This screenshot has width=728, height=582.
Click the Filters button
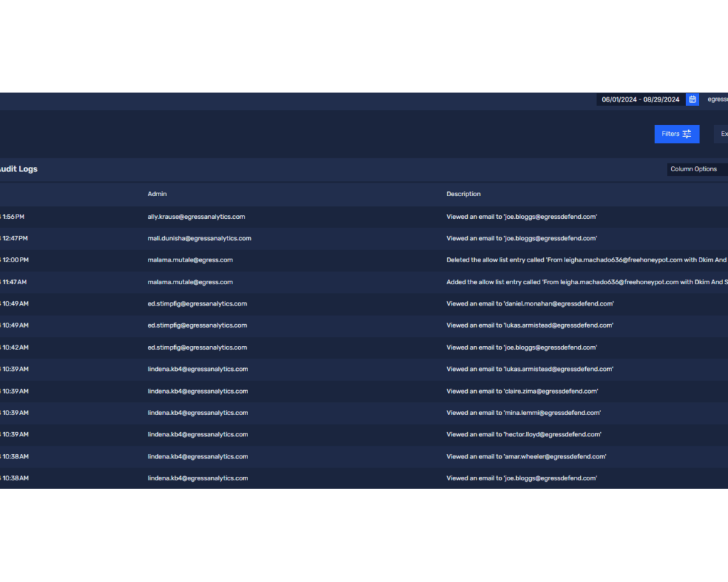point(675,134)
